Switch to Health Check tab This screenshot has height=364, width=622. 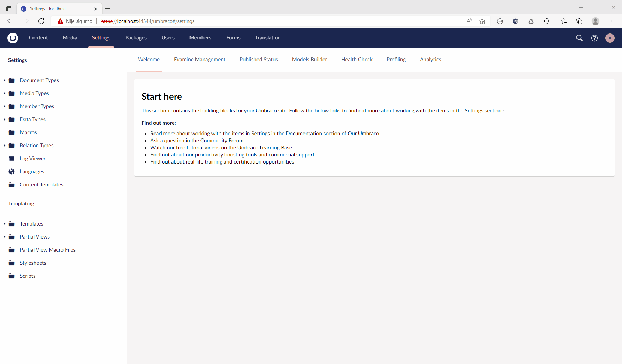point(357,60)
